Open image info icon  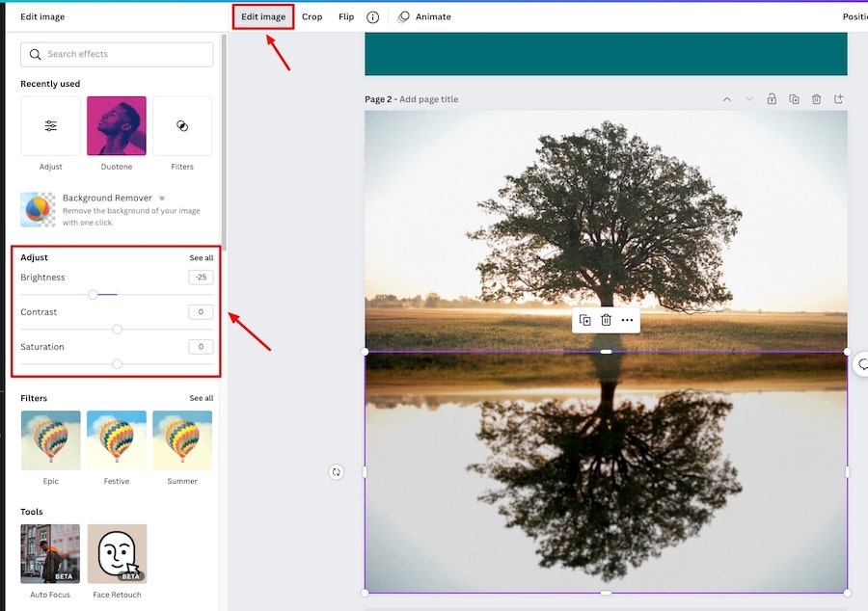tap(373, 17)
